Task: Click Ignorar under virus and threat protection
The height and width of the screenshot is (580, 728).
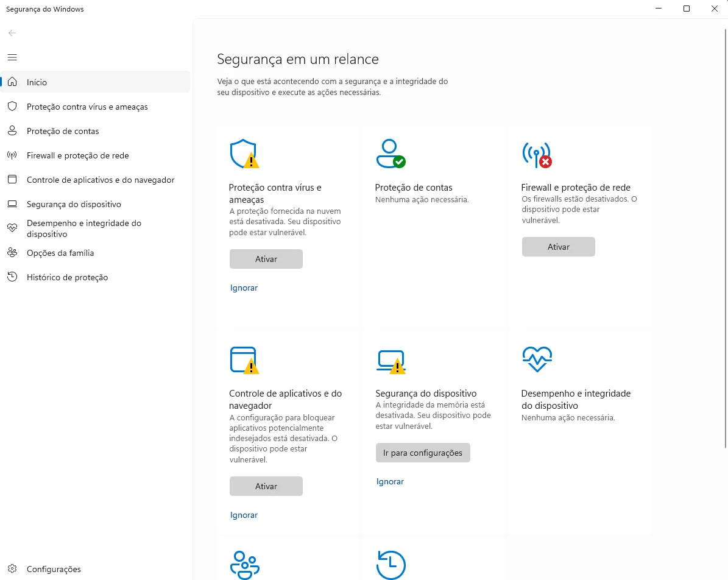Action: [x=244, y=288]
